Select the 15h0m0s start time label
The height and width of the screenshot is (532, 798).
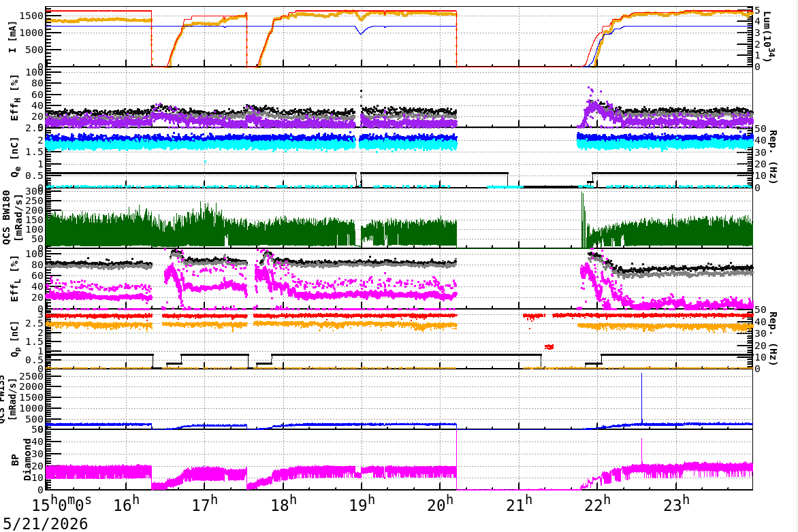[61, 503]
